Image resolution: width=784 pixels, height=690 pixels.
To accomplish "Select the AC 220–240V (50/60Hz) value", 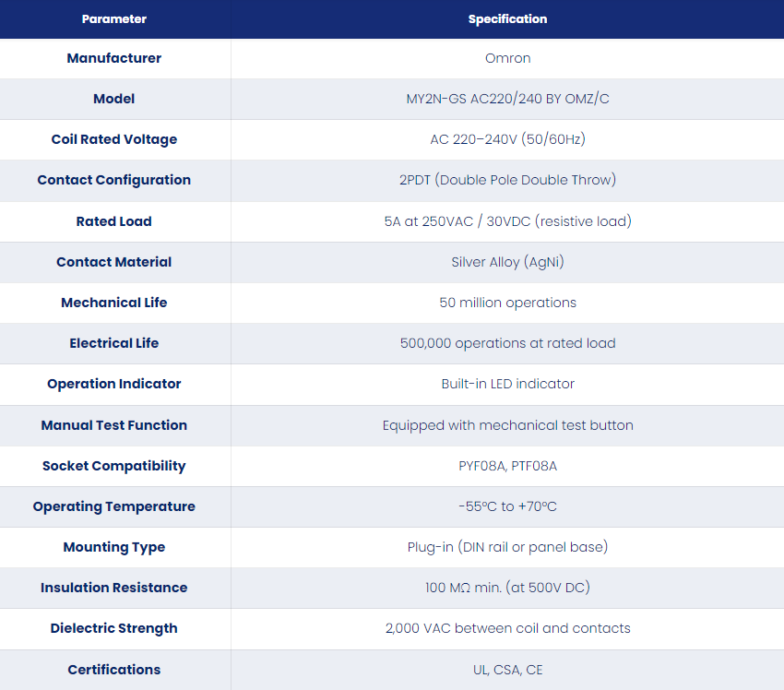I will pyautogui.click(x=507, y=139).
